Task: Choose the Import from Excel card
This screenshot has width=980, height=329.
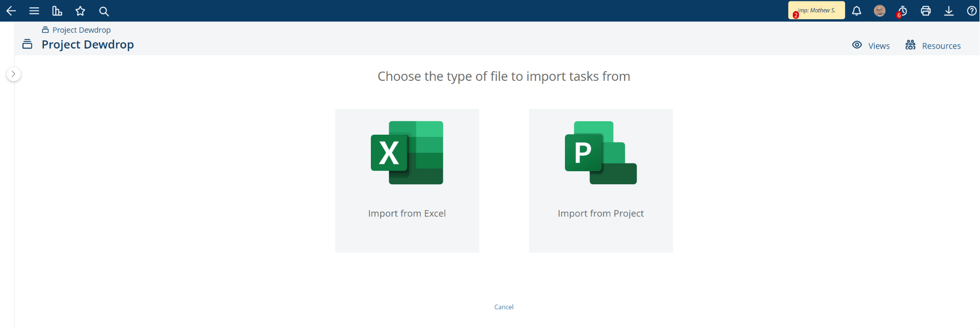Action: coord(407,180)
